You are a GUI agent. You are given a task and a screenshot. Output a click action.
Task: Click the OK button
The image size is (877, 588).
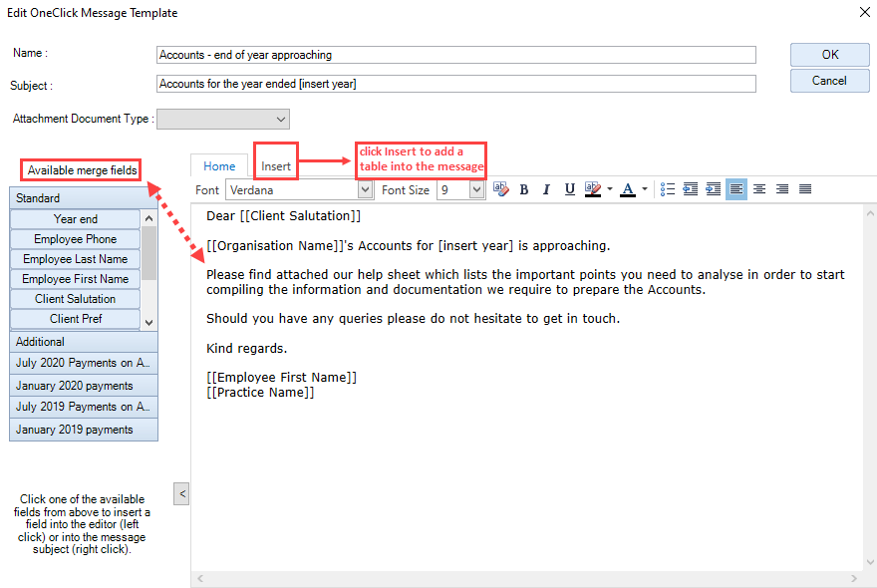click(x=829, y=55)
